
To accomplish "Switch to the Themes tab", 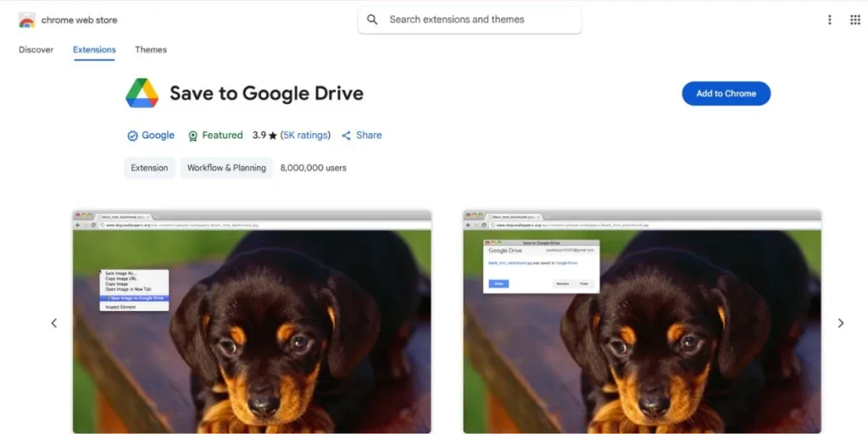I will pyautogui.click(x=151, y=50).
